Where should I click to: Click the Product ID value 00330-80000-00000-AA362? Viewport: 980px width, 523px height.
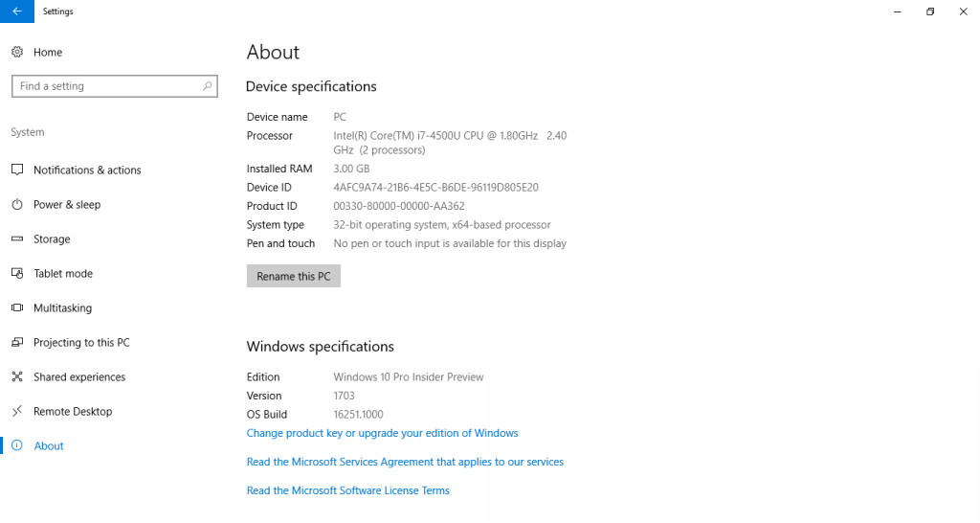[399, 206]
